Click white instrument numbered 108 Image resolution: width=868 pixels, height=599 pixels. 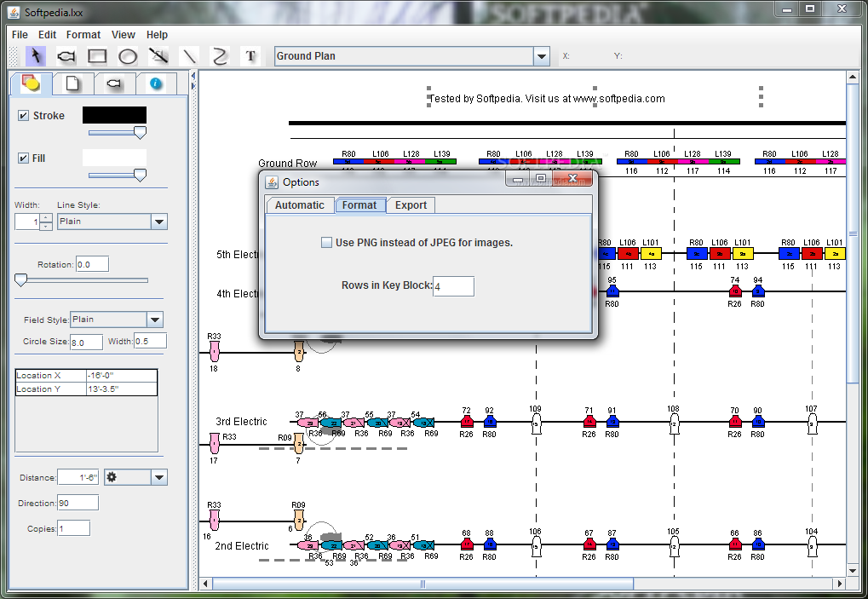[x=674, y=424]
